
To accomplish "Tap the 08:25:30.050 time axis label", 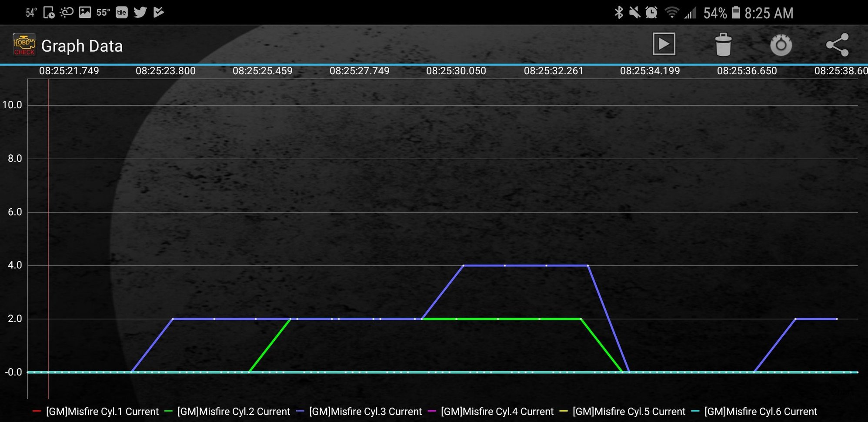I will [456, 71].
